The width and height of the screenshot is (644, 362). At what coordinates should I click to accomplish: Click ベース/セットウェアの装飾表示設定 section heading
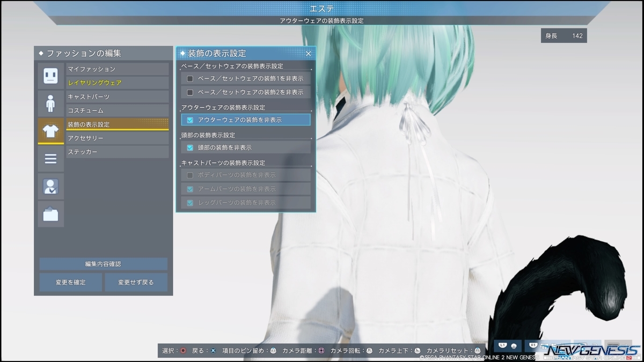(232, 66)
